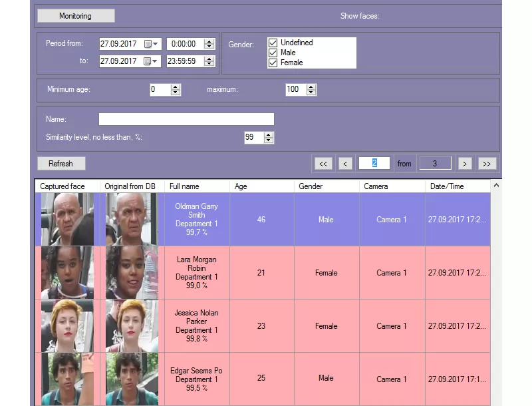Adjust the similarity level spinner arrows
The width and height of the screenshot is (532, 406).
pyautogui.click(x=269, y=138)
